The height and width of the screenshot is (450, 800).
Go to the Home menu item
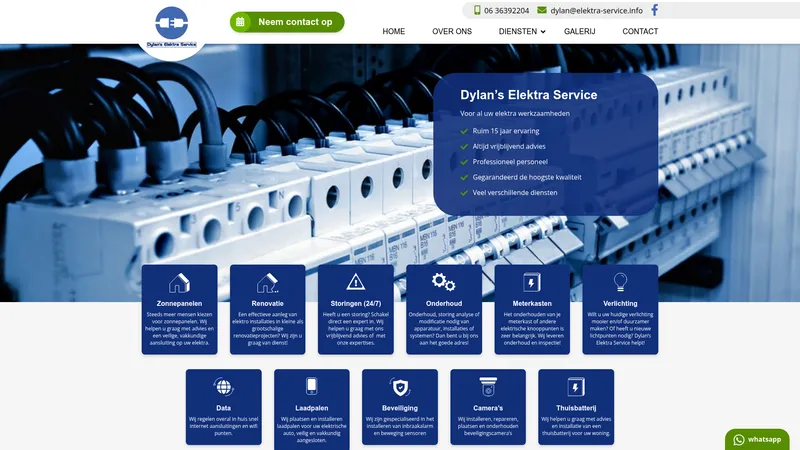click(x=394, y=31)
